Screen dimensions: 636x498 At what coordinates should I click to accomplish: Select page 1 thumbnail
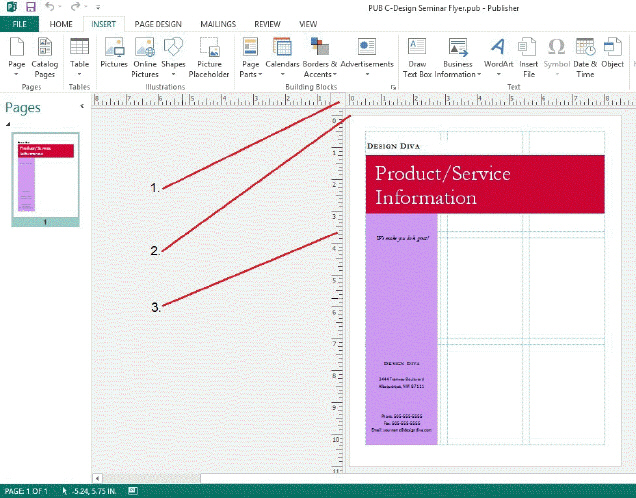click(45, 179)
